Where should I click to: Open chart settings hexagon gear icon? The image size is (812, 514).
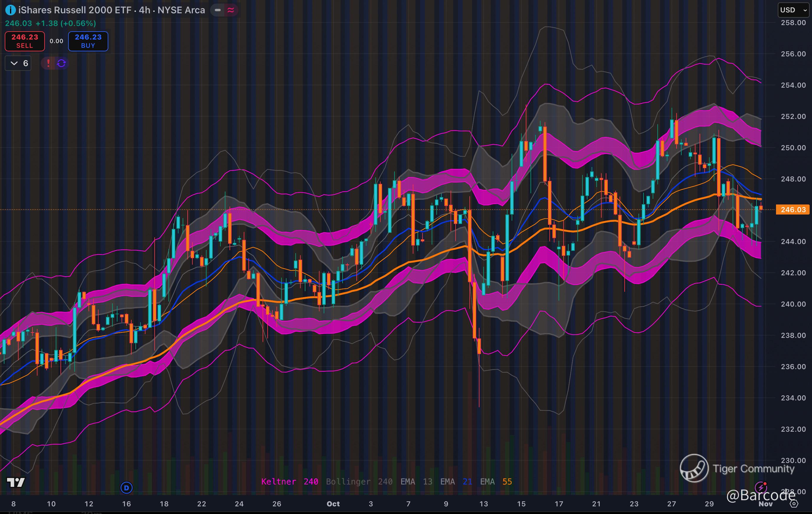click(794, 504)
